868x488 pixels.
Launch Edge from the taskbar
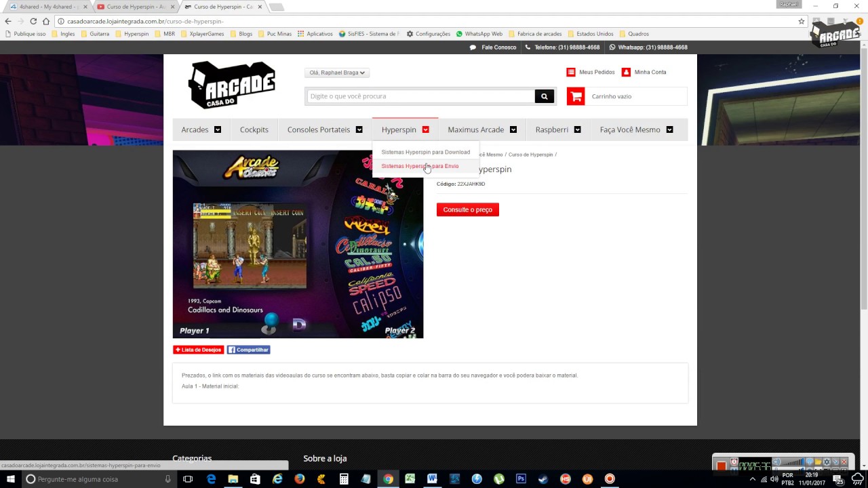[x=212, y=479]
